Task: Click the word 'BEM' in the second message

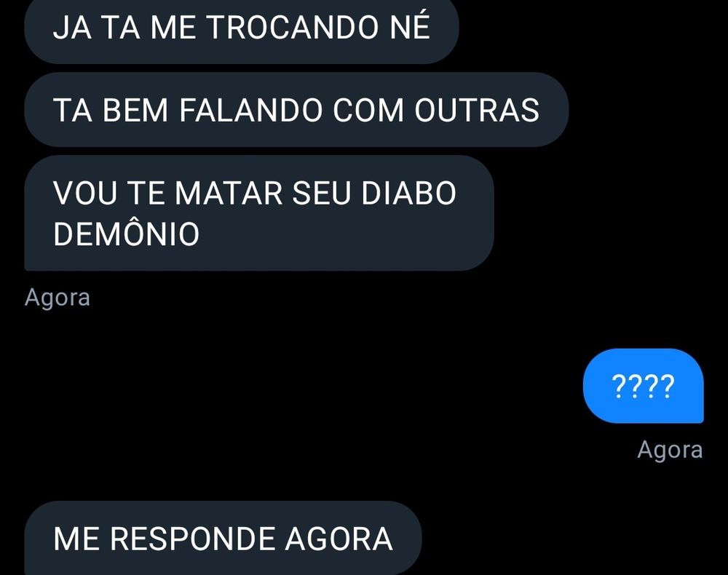Action: pyautogui.click(x=135, y=111)
